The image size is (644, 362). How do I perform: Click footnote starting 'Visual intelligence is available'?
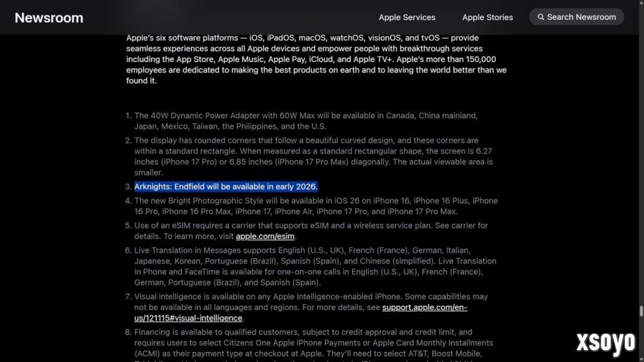coord(311,307)
